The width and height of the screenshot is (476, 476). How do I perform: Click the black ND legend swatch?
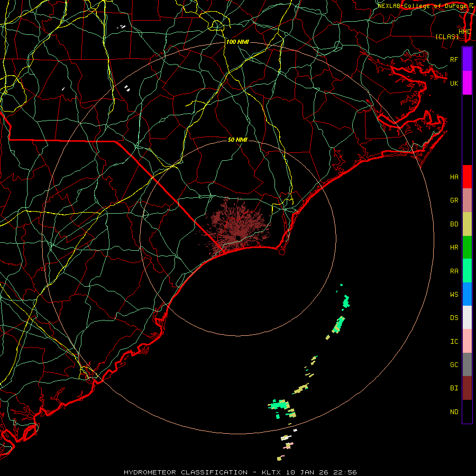(467, 411)
